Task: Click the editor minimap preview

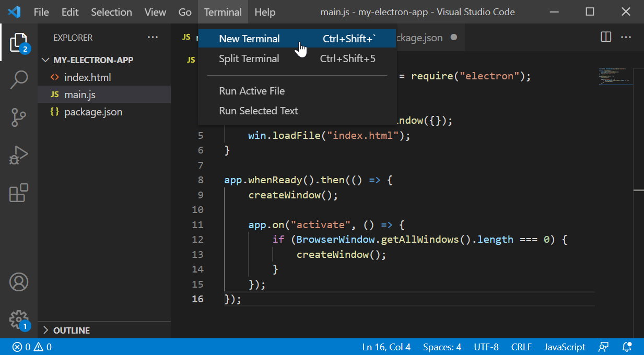Action: pos(614,76)
